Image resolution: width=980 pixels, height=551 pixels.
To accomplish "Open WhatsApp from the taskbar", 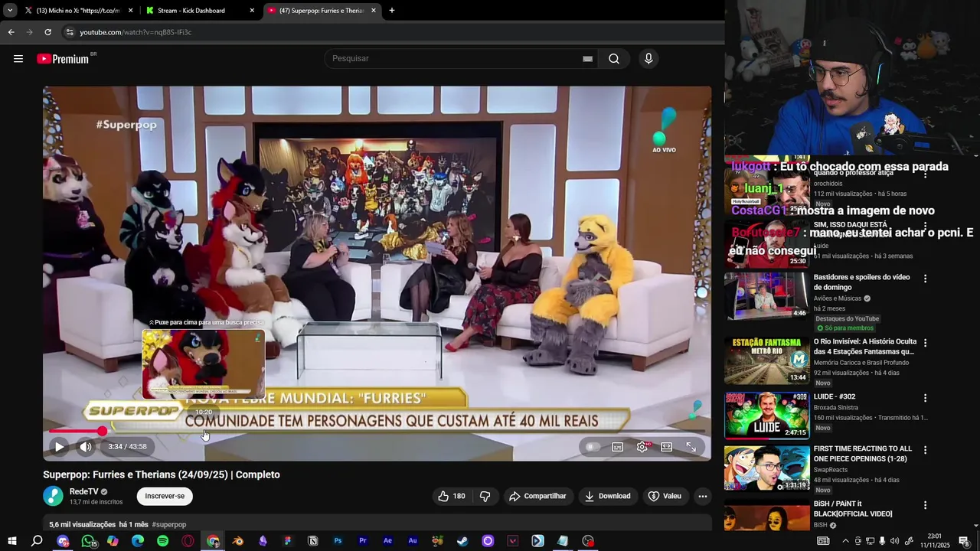I will (88, 541).
